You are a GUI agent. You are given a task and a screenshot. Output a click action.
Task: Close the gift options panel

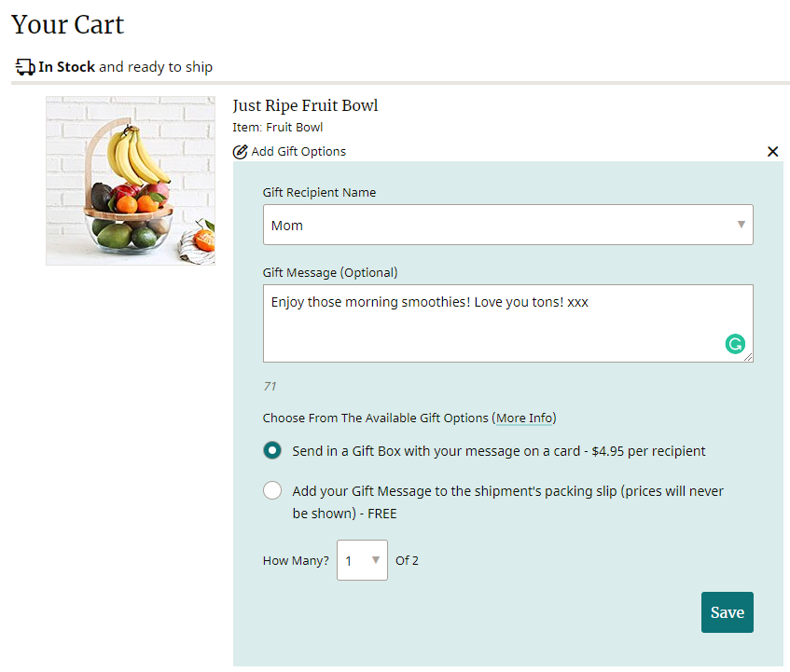pyautogui.click(x=772, y=152)
